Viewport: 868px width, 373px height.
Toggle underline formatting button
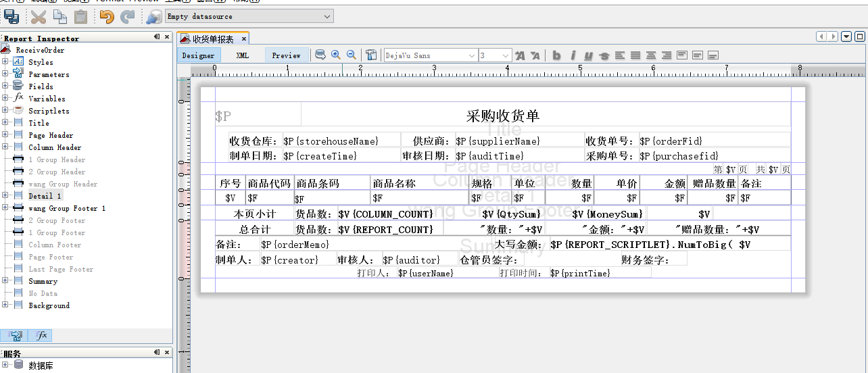(x=588, y=55)
